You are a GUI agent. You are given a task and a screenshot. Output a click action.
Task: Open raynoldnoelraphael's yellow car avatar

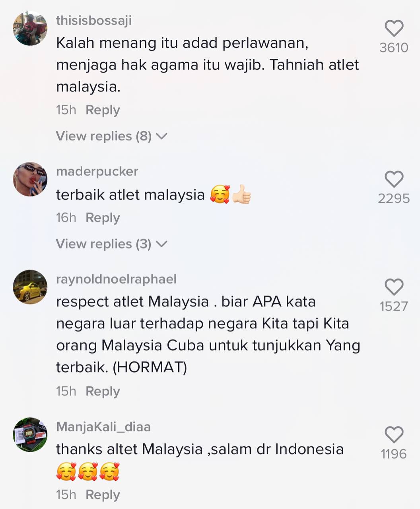(30, 287)
